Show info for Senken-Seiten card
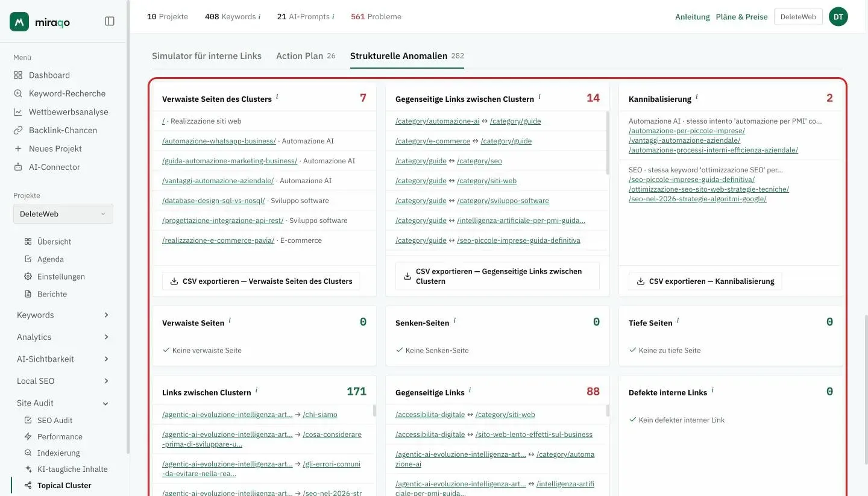The height and width of the screenshot is (496, 868). click(x=454, y=321)
